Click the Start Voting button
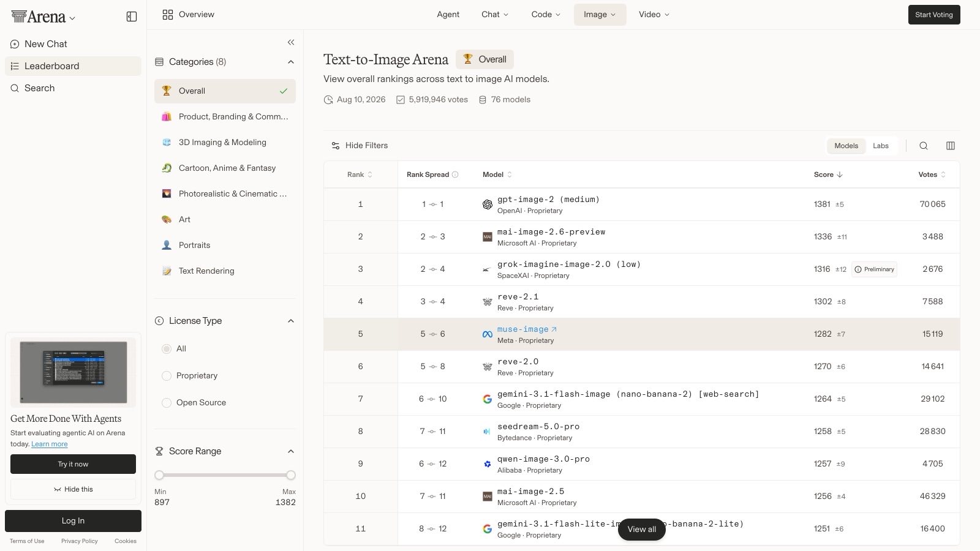Image resolution: width=980 pixels, height=551 pixels. pyautogui.click(x=934, y=15)
